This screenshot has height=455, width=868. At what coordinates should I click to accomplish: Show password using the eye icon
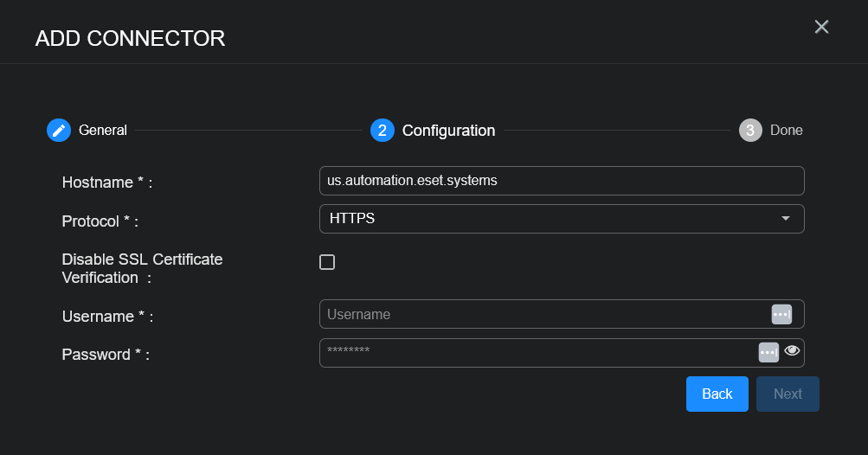click(x=792, y=351)
